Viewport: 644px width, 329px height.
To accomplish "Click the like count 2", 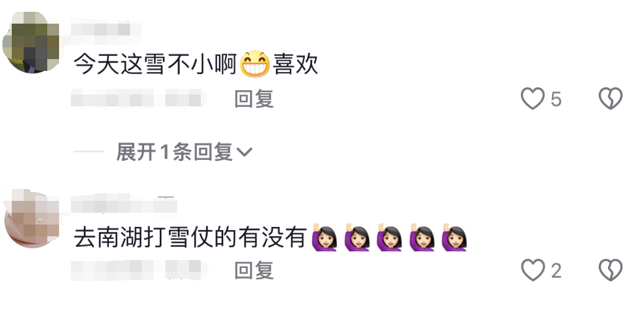I will 556,271.
